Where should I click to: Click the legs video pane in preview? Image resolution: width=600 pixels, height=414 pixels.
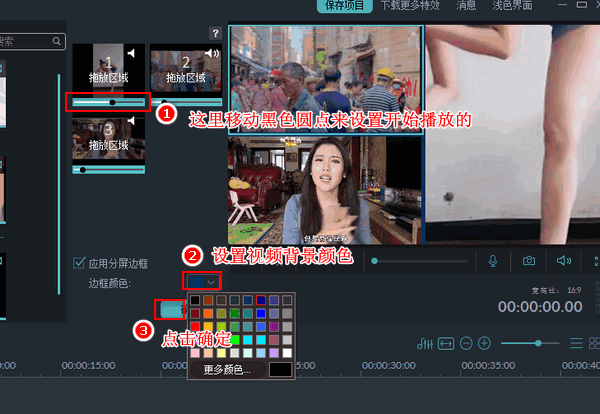click(513, 135)
